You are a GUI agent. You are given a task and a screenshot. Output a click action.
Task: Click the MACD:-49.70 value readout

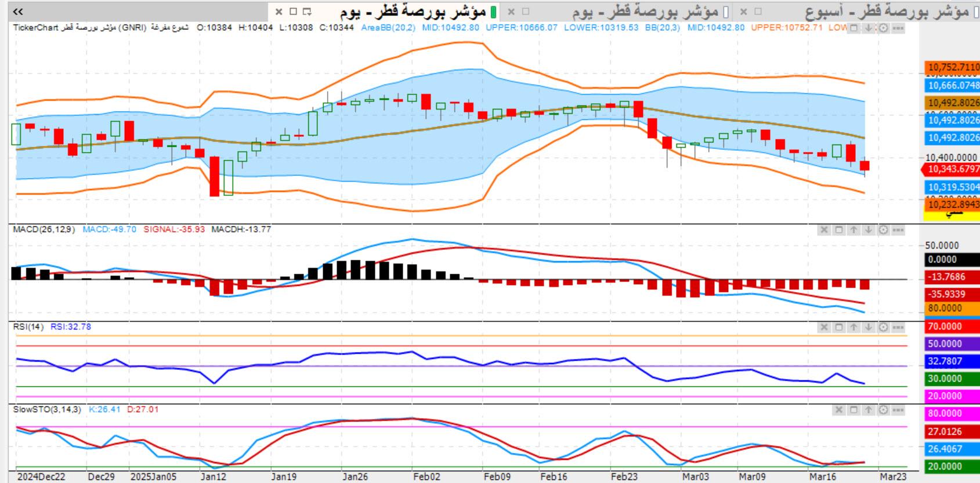coord(110,229)
